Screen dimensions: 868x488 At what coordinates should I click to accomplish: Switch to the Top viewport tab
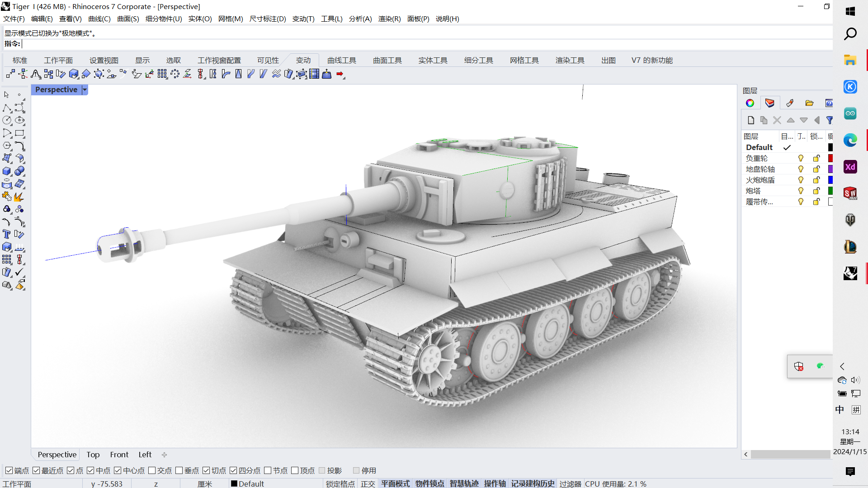point(93,455)
